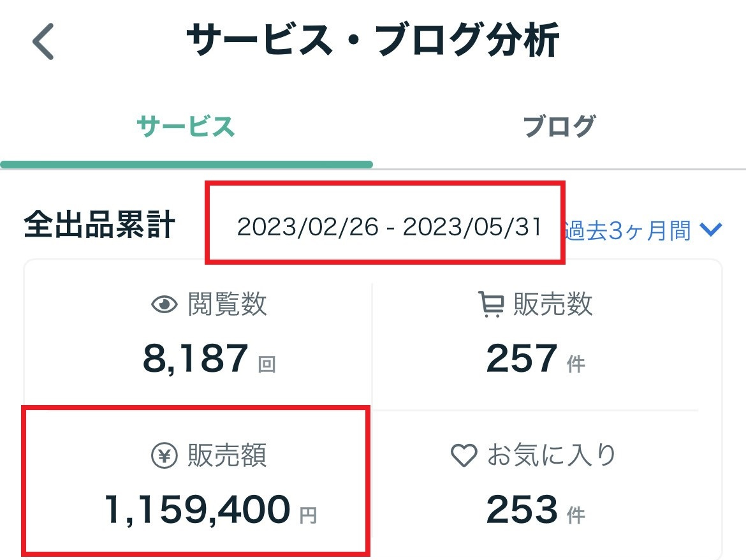The width and height of the screenshot is (746, 560).
Task: Tap the back arrow icon
Action: [x=43, y=42]
